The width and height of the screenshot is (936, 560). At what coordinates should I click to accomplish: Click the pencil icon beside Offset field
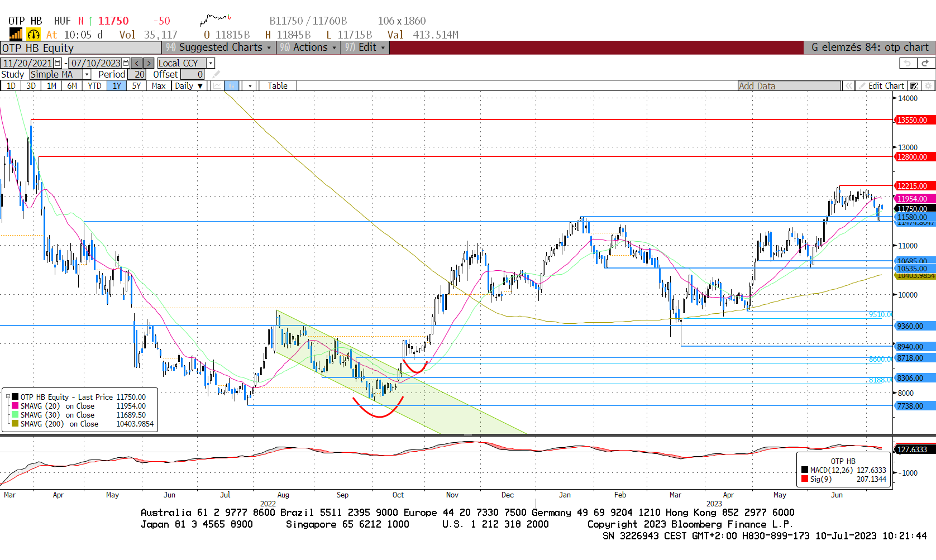(x=216, y=74)
